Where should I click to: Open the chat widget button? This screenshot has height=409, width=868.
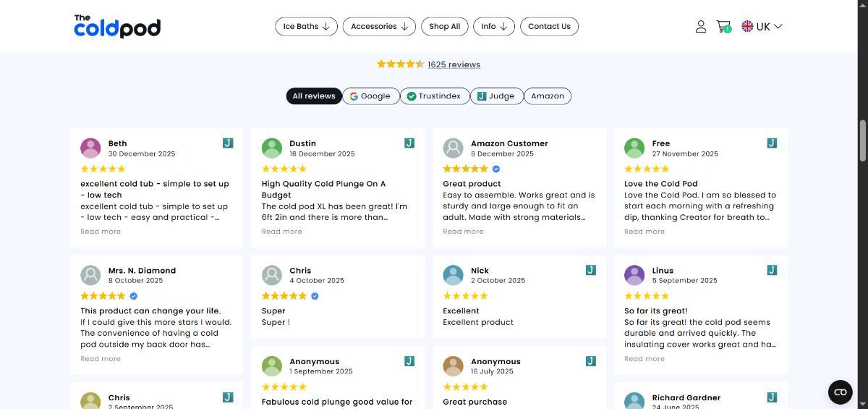click(840, 392)
